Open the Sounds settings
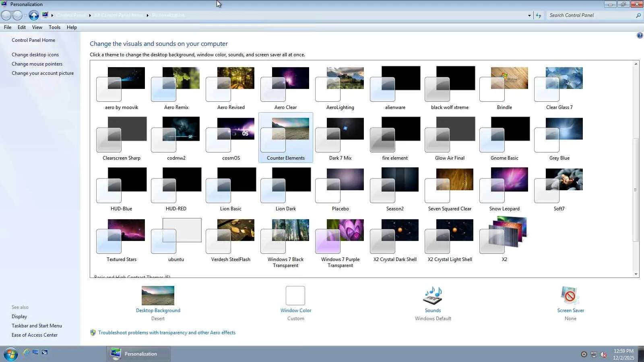The width and height of the screenshot is (644, 362). (433, 303)
